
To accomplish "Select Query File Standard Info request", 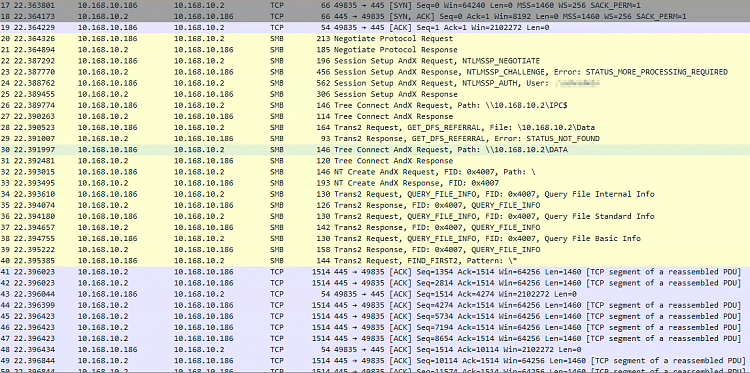I will 375,216.
